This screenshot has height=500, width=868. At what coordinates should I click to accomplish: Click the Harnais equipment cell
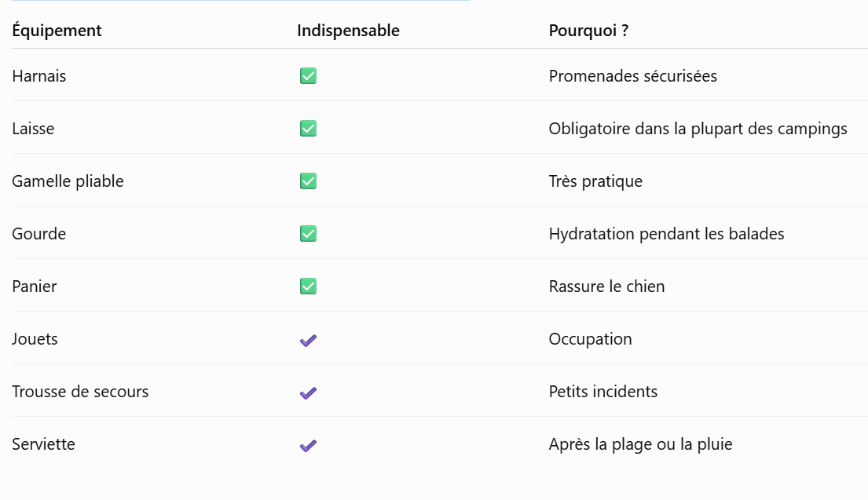[x=38, y=76]
